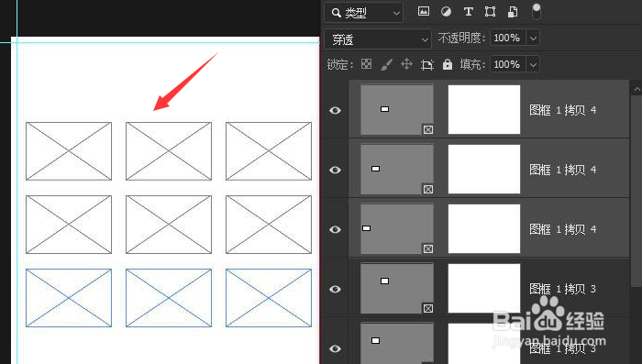Viewport: 642px width, 364px height.
Task: Select the top-middle gray frame on canvas
Action: click(x=169, y=151)
